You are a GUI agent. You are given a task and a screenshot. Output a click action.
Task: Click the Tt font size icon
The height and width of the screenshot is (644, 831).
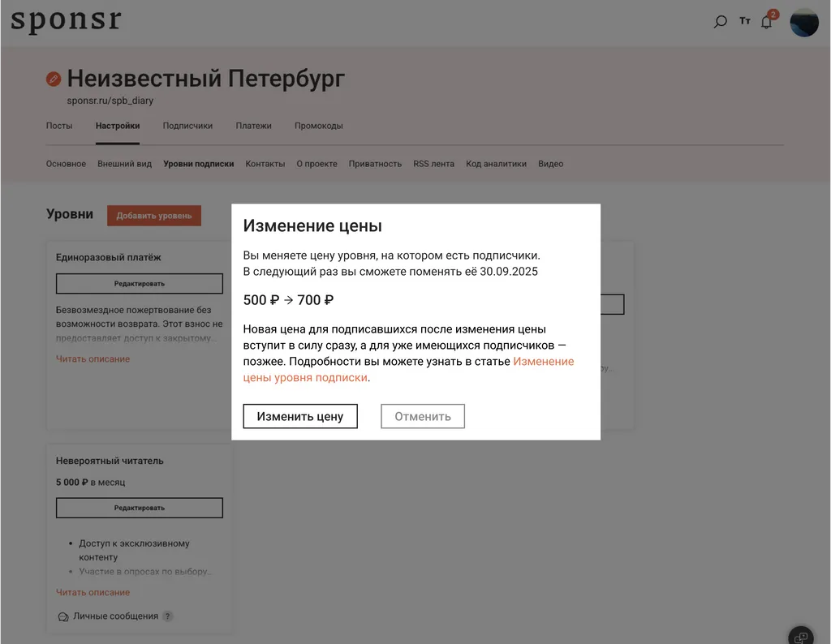click(x=745, y=22)
